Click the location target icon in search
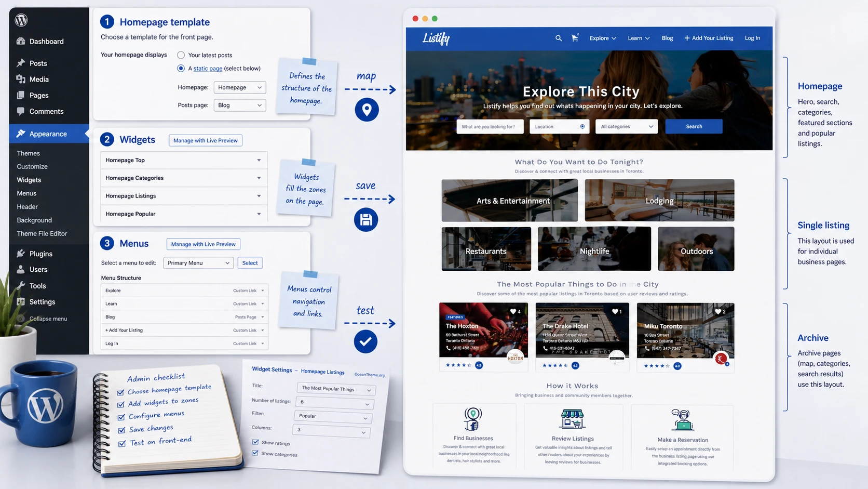This screenshot has width=868, height=489. 582,126
